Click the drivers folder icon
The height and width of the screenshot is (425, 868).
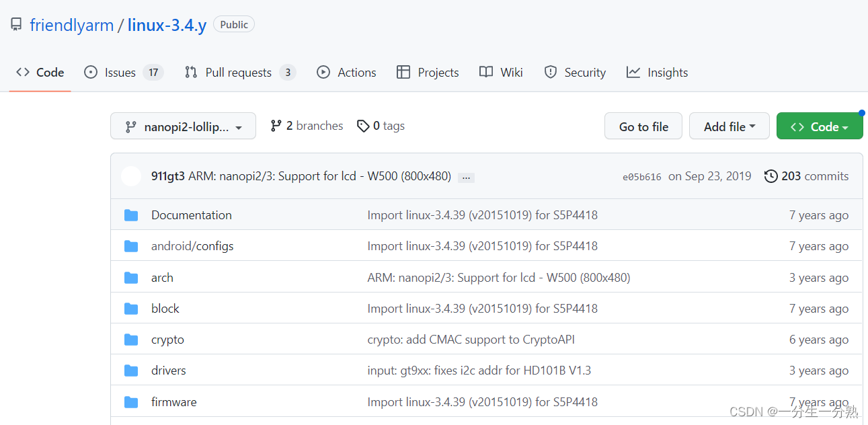[x=131, y=371]
